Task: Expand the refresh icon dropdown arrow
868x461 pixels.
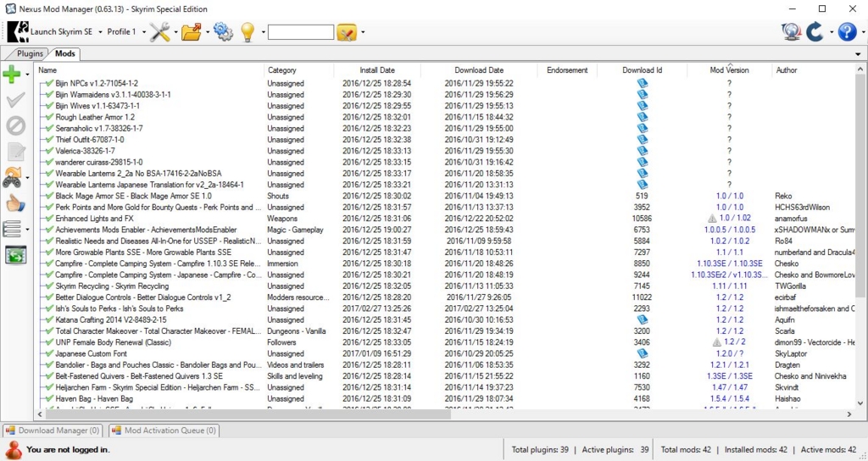Action: (831, 32)
